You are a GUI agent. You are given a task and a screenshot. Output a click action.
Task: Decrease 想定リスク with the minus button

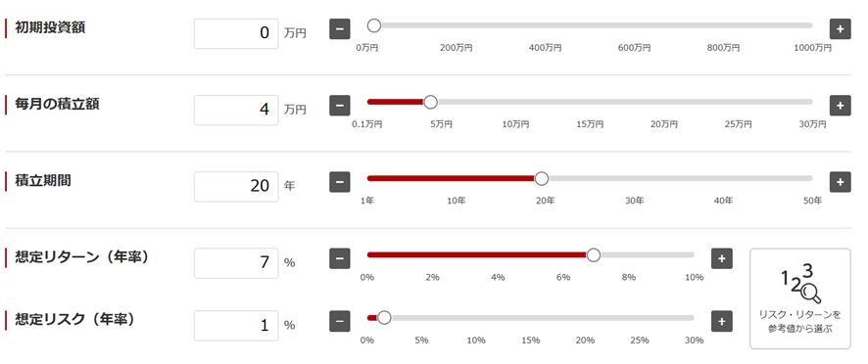(x=340, y=321)
